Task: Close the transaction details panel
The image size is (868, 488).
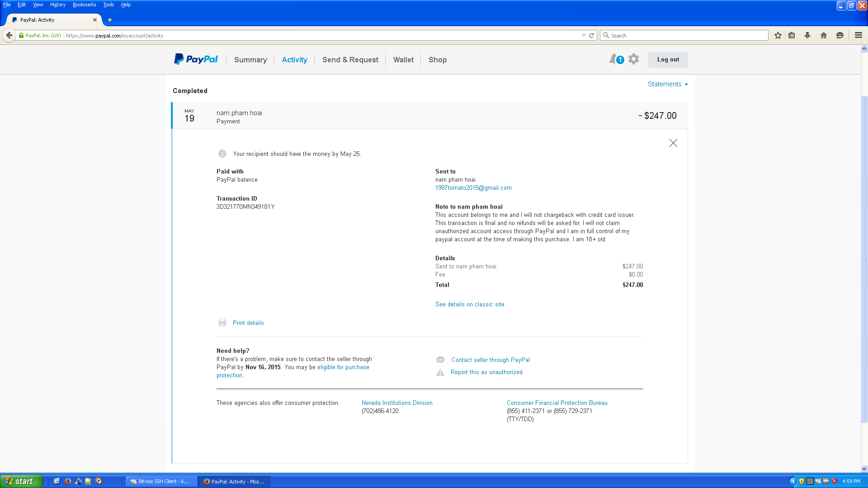Action: [673, 143]
